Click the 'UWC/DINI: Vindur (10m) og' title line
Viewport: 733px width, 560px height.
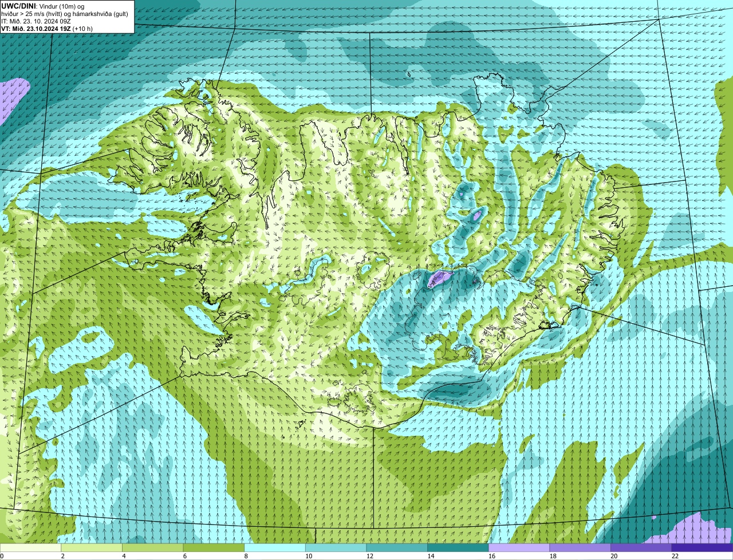tap(43, 6)
